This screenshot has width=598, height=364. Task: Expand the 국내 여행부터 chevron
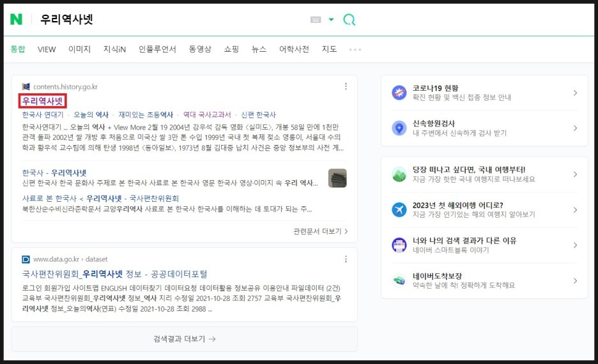(x=575, y=174)
